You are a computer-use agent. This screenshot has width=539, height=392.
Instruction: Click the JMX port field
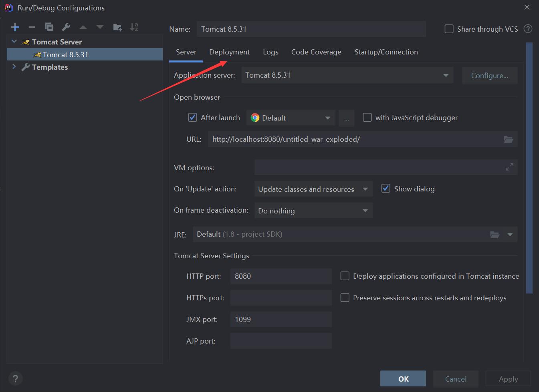coord(281,320)
